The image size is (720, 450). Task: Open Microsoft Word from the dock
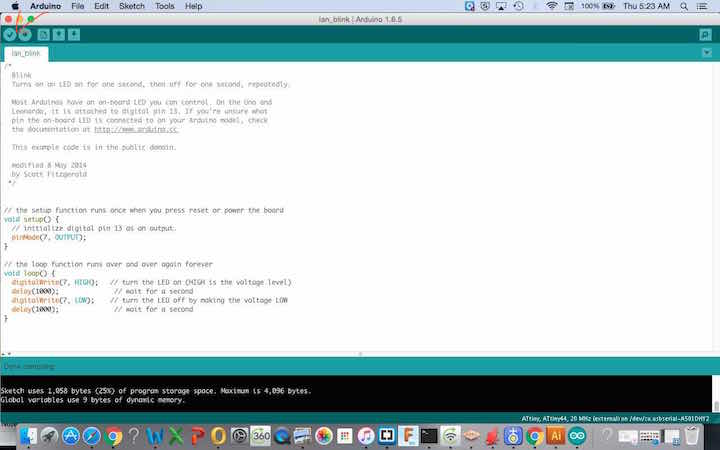(155, 436)
